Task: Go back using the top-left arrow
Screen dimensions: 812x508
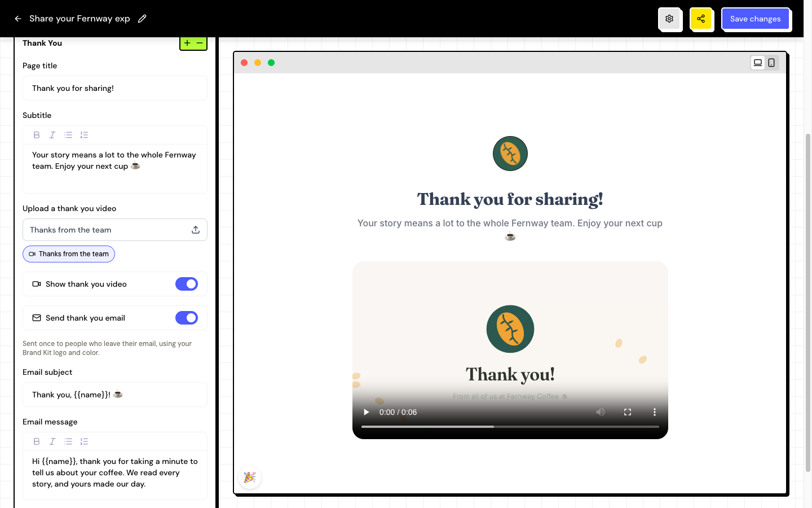Action: [18, 19]
